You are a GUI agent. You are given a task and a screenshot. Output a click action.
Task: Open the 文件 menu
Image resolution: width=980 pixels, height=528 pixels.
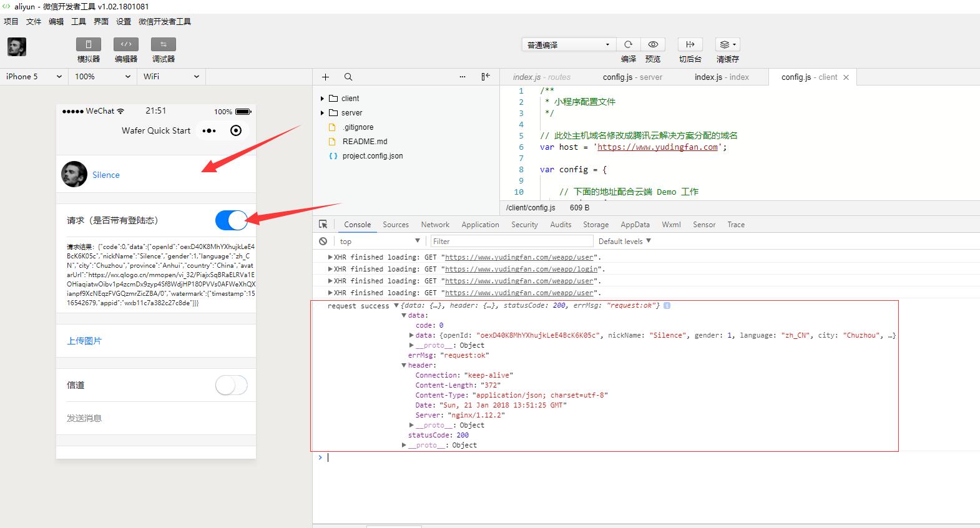(x=34, y=21)
